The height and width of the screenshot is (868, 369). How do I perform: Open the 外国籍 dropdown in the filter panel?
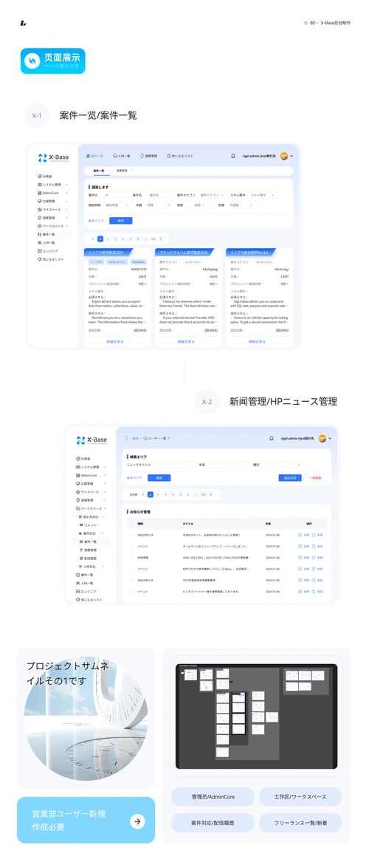[x=242, y=205]
